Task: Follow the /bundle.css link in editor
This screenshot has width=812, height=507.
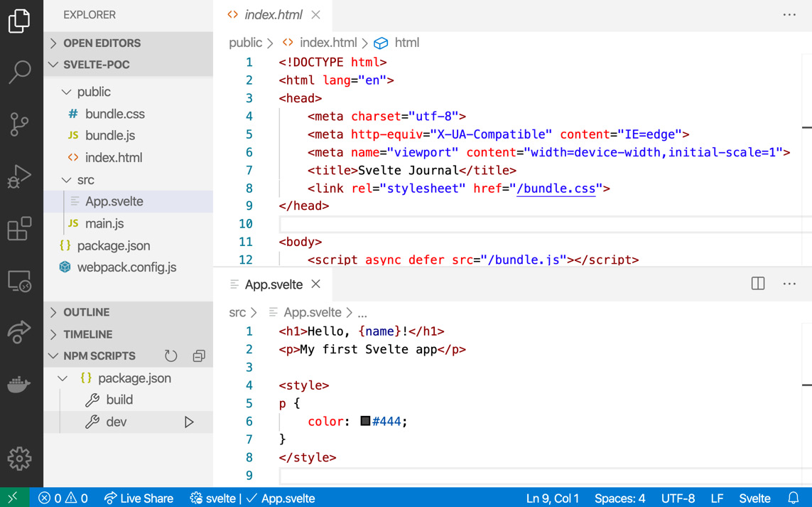Action: point(556,188)
